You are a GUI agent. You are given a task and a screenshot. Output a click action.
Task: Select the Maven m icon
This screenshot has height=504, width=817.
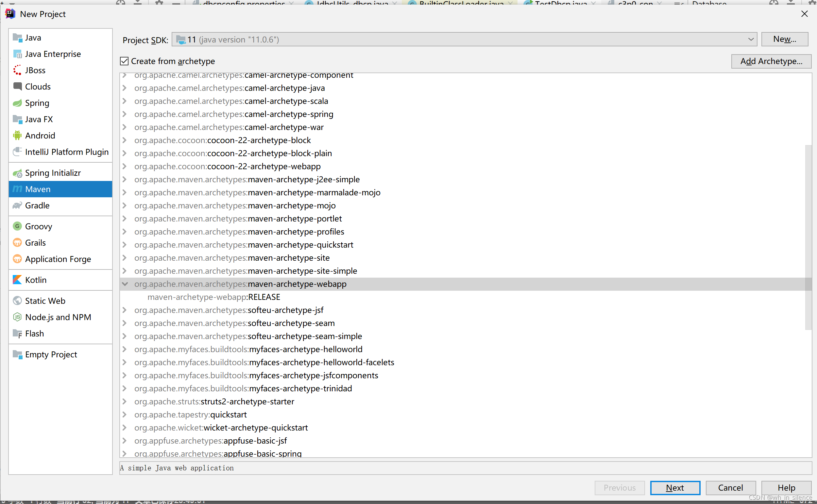coord(17,189)
